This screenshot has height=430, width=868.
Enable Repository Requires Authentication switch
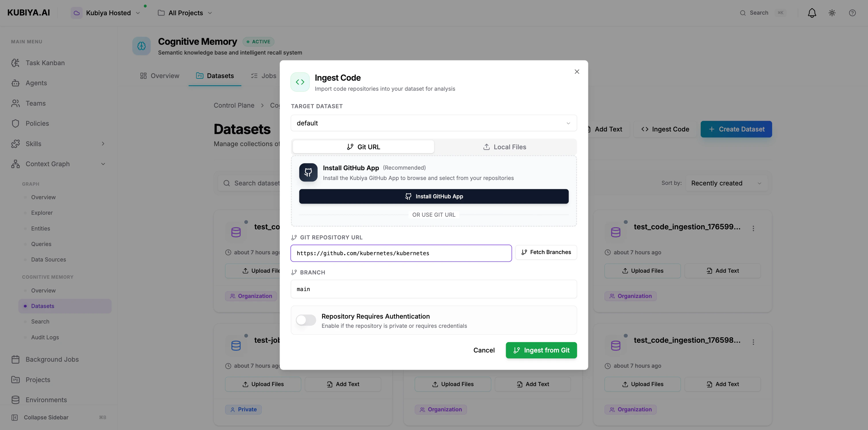[306, 320]
